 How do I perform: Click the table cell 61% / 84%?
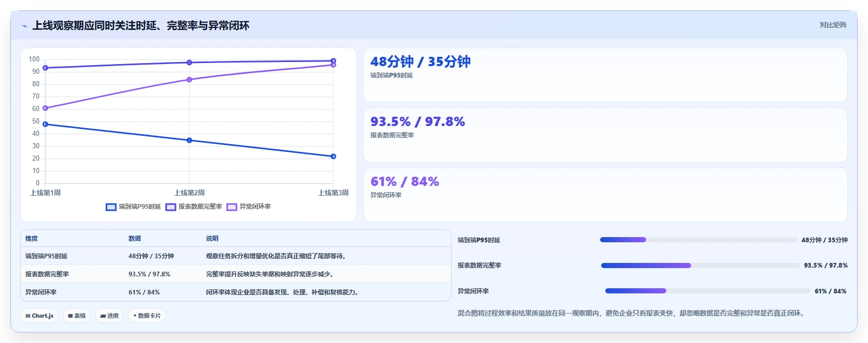click(144, 292)
